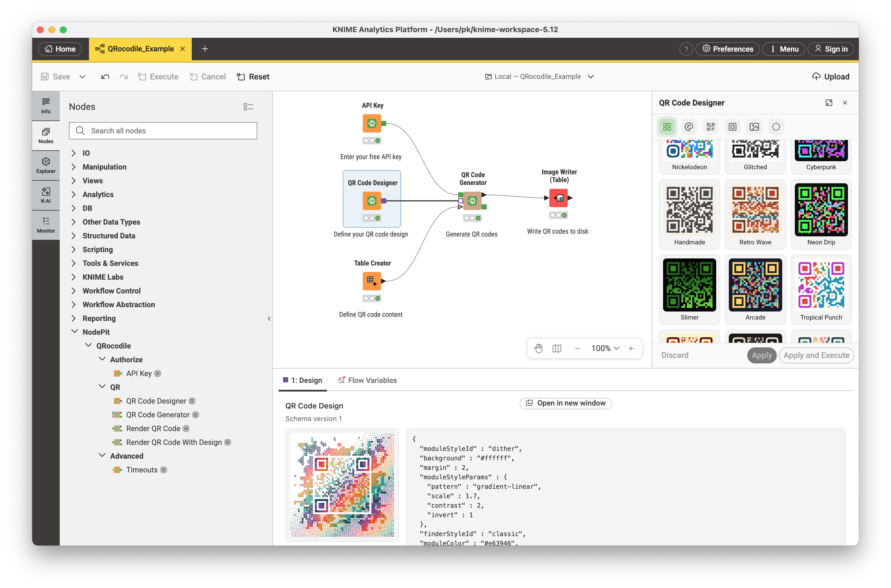Open the K-AI assistant panel
This screenshot has width=891, height=588.
pos(46,195)
